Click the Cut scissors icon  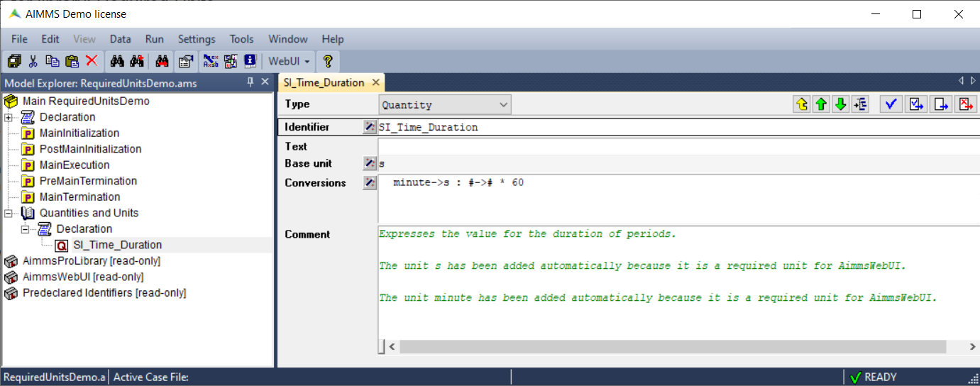click(33, 61)
